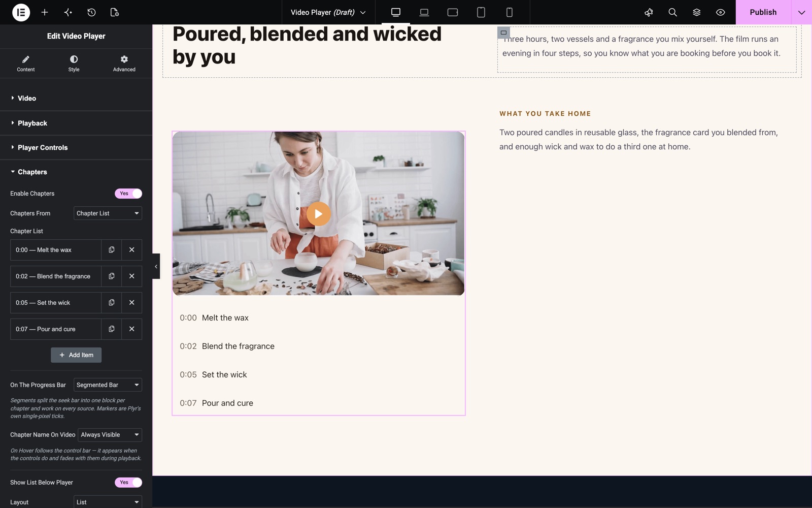The height and width of the screenshot is (508, 812).
Task: Switch to tablet portrait device view
Action: pyautogui.click(x=481, y=12)
